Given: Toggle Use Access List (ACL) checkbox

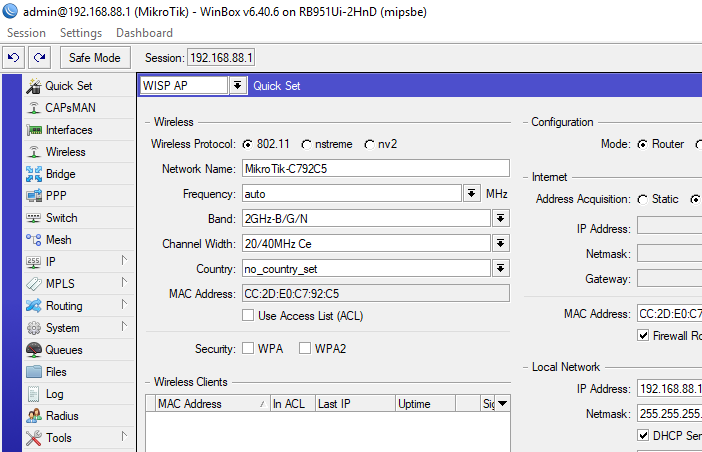Looking at the screenshot, I should (248, 316).
